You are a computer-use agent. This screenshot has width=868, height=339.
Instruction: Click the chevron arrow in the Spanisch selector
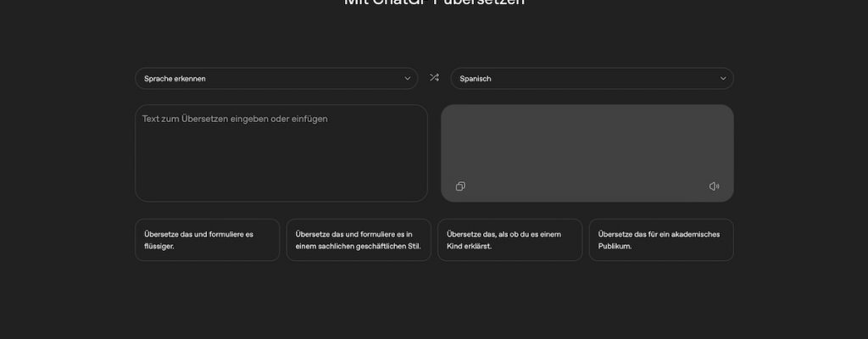pyautogui.click(x=723, y=78)
